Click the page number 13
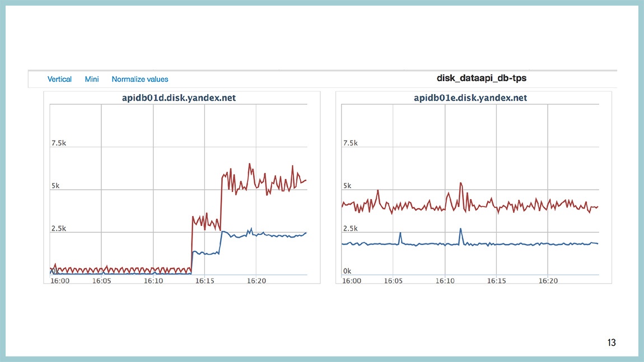 611,342
